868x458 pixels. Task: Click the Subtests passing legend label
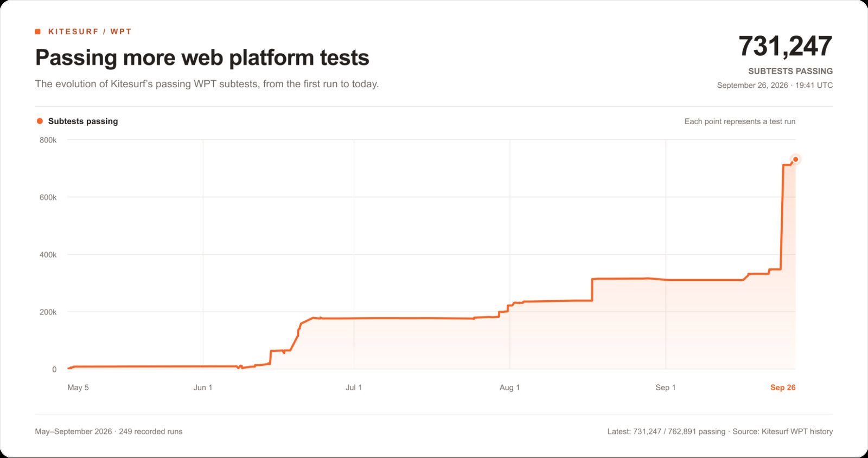coord(83,121)
